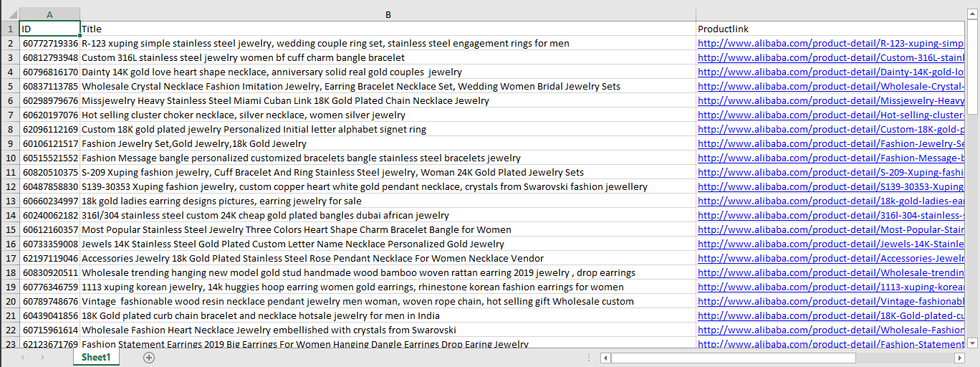Go to next sheet tab arrow
This screenshot has height=367, width=980.
pyautogui.click(x=43, y=358)
